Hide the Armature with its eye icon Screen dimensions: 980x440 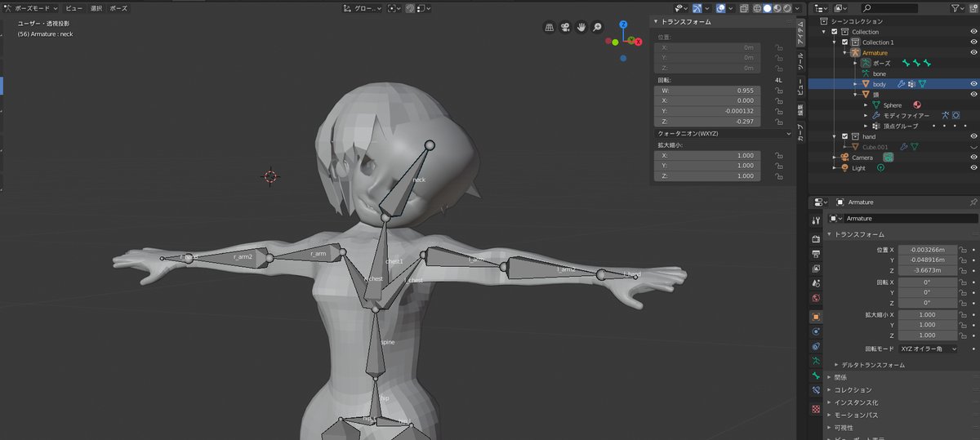[x=973, y=53]
